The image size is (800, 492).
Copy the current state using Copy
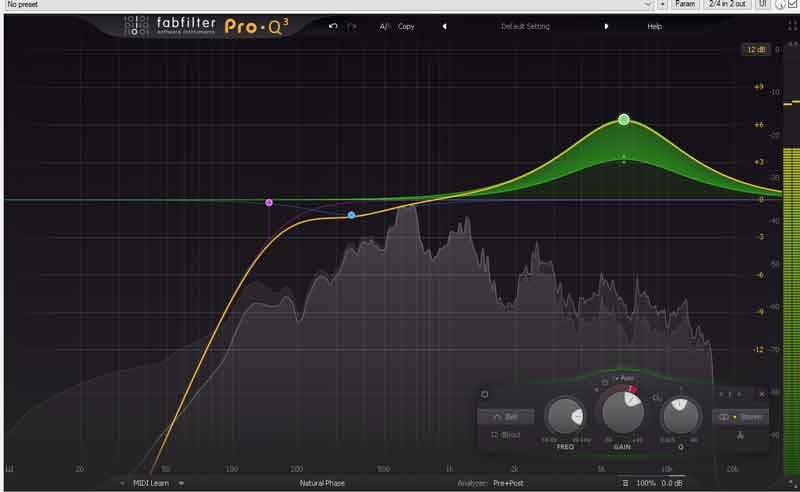[x=406, y=27]
